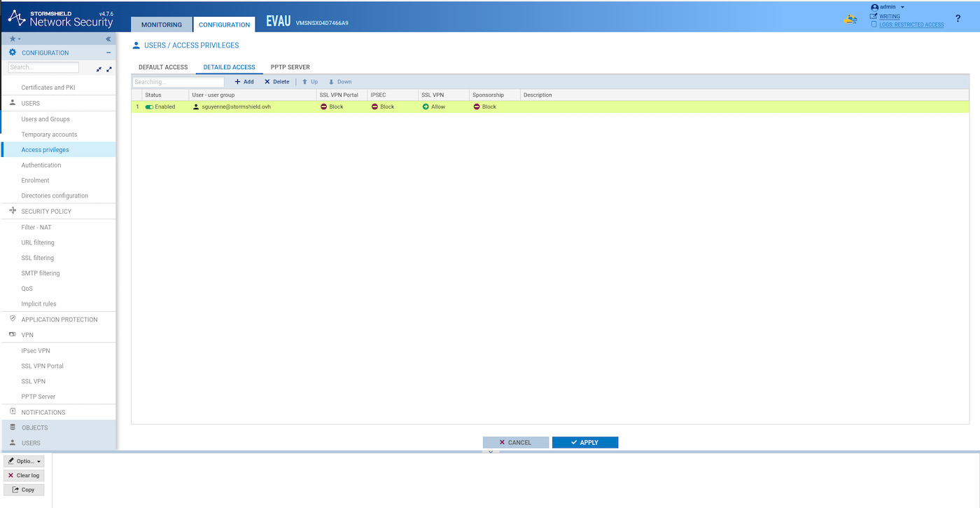Screen dimensions: 980x508
Task: Click the Allow icon under SSL VPN column
Action: click(x=426, y=107)
